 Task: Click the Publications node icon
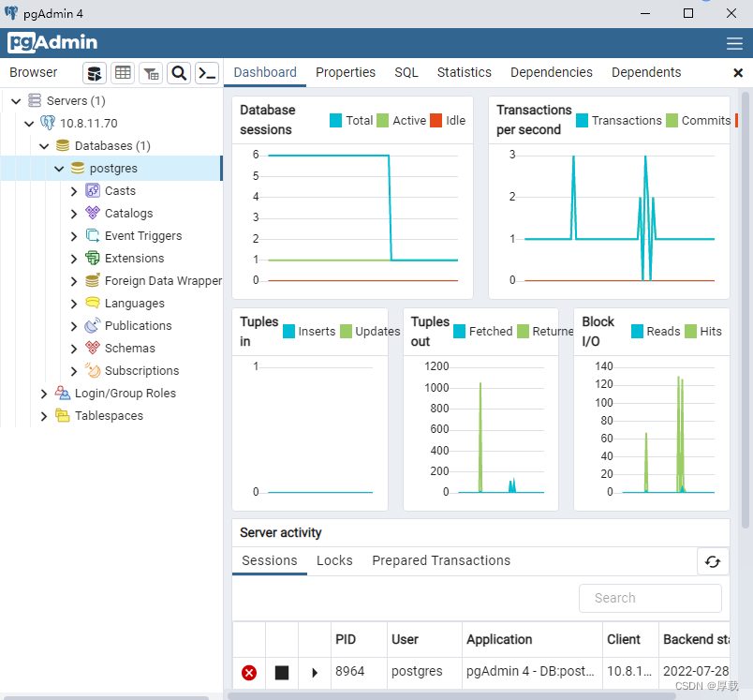[93, 325]
